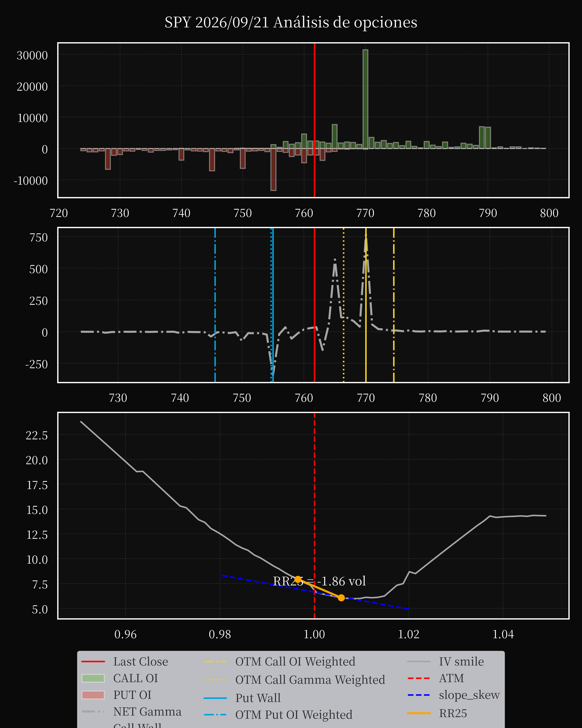Click 'OTM Call Gamma Weighted' legend label
The width and height of the screenshot is (582, 728).
pyautogui.click(x=310, y=680)
